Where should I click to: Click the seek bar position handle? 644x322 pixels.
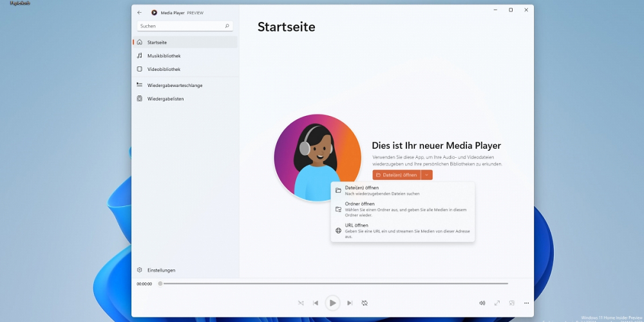point(160,283)
